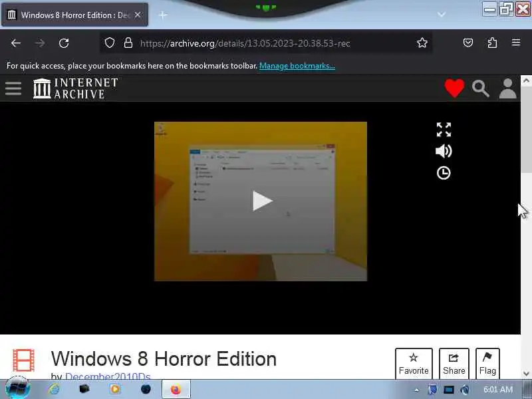Open the Firefox application menu
Screen dimensions: 532x399
pos(516,43)
